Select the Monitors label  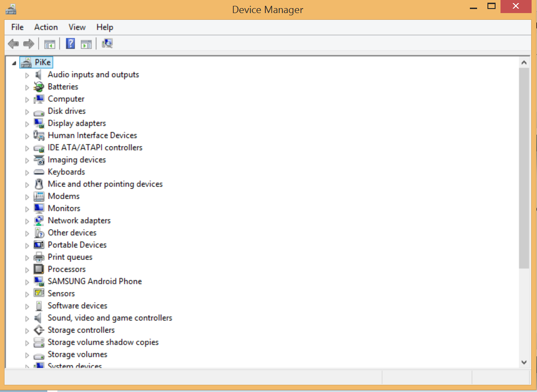click(x=64, y=208)
